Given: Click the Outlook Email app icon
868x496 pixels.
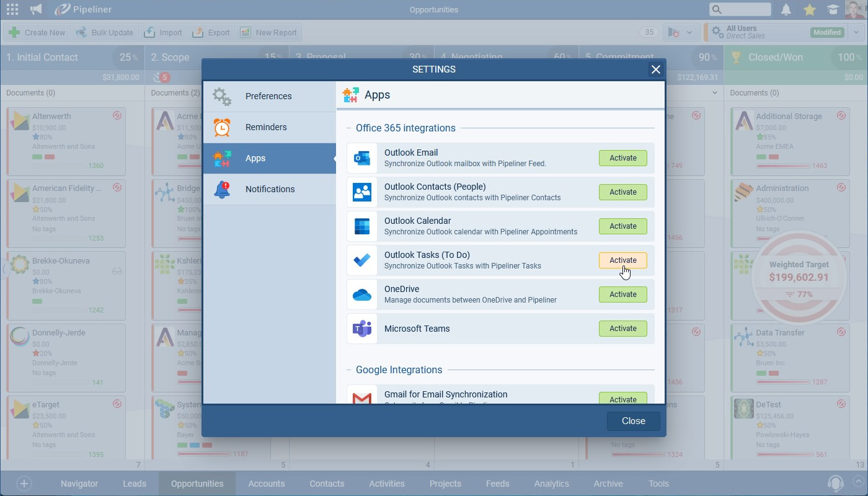Looking at the screenshot, I should coord(362,158).
